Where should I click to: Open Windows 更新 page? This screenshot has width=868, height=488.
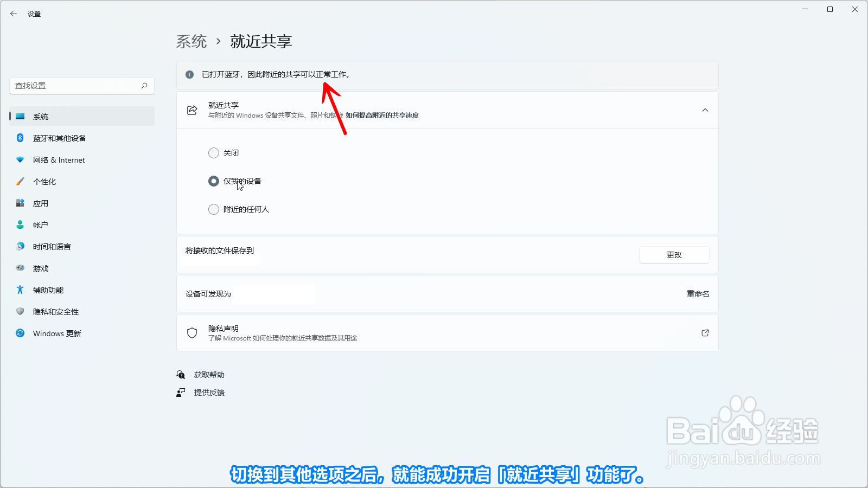point(82,333)
